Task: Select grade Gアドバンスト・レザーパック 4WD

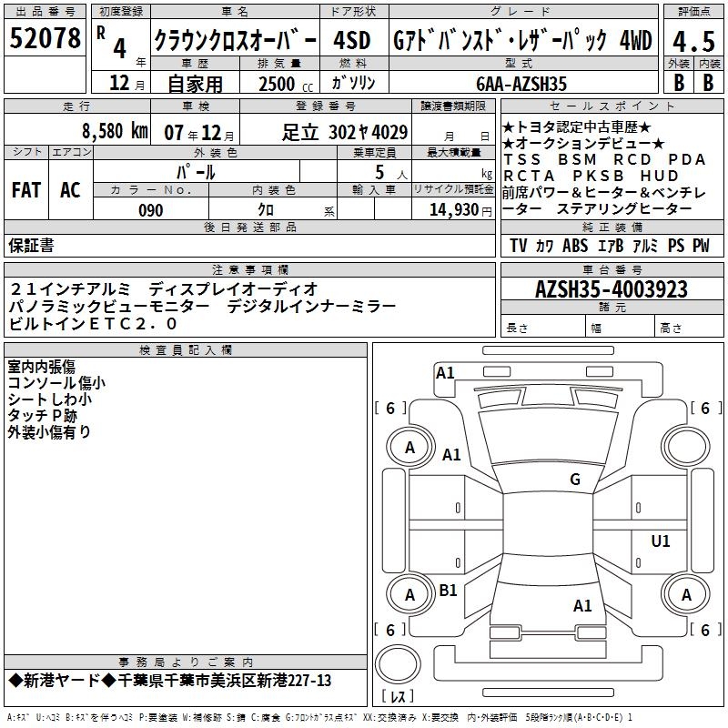Action: tap(522, 40)
